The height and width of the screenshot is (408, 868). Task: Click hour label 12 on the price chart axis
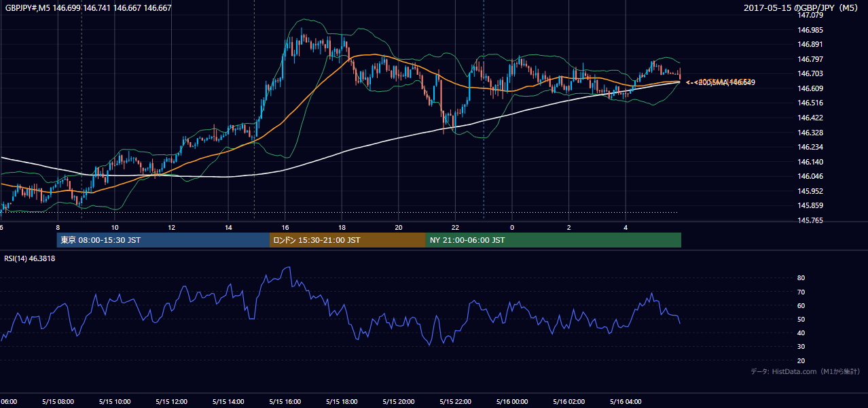[171, 227]
